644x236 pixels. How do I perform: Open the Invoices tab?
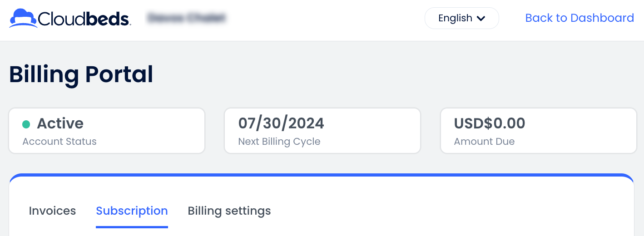click(x=52, y=211)
